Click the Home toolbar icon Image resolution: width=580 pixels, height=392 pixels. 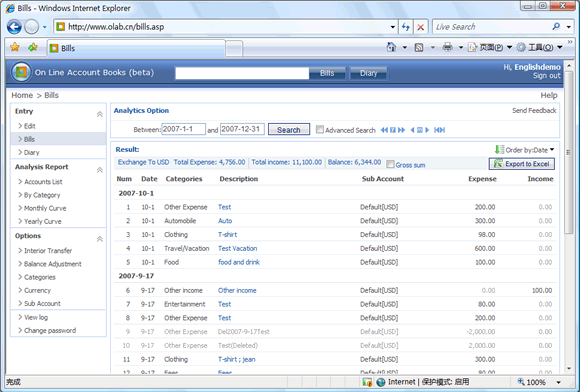[x=391, y=47]
